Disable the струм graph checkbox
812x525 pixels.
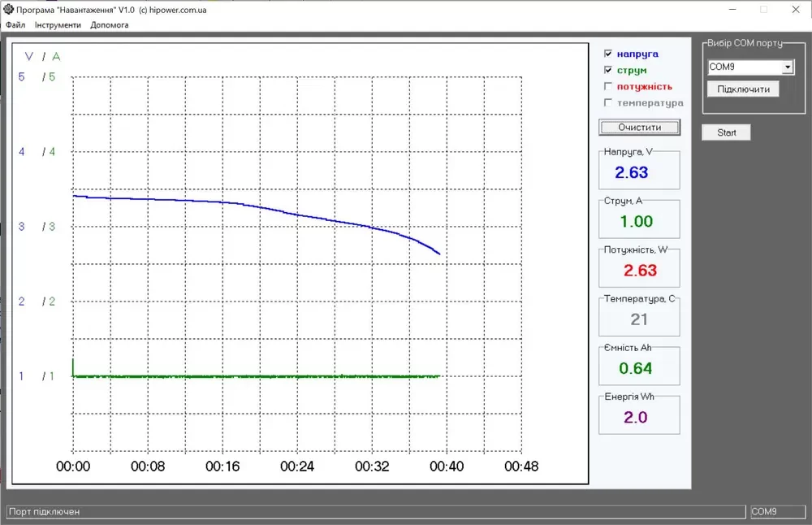tap(608, 70)
